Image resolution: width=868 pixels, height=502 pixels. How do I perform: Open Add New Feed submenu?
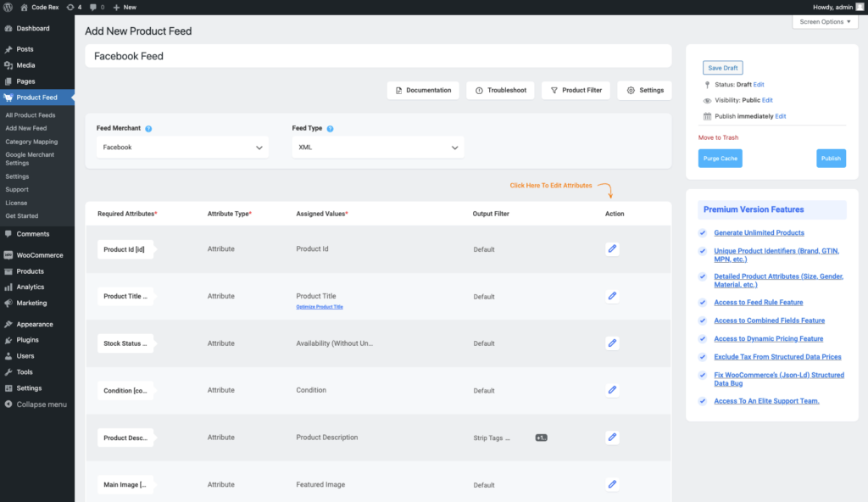pyautogui.click(x=26, y=128)
